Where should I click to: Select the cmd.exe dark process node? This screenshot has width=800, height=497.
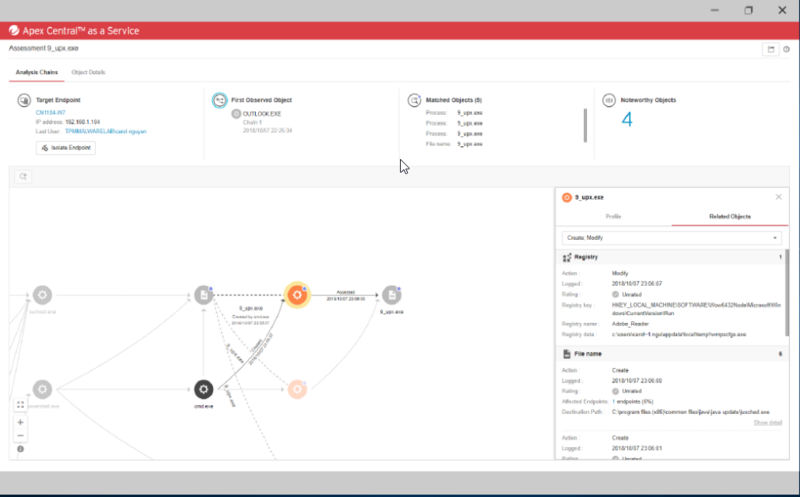(204, 389)
